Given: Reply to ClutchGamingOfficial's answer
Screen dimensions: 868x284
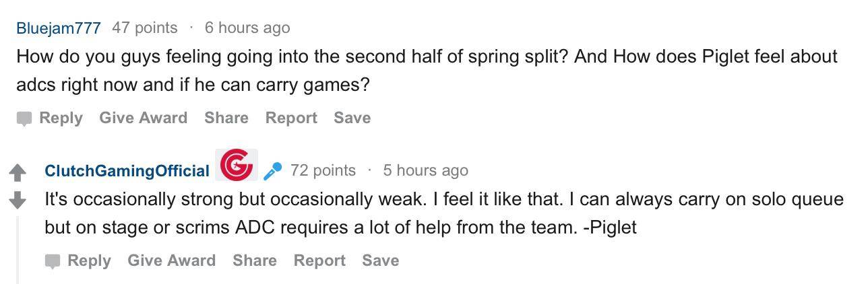Looking at the screenshot, I should (x=89, y=260).
